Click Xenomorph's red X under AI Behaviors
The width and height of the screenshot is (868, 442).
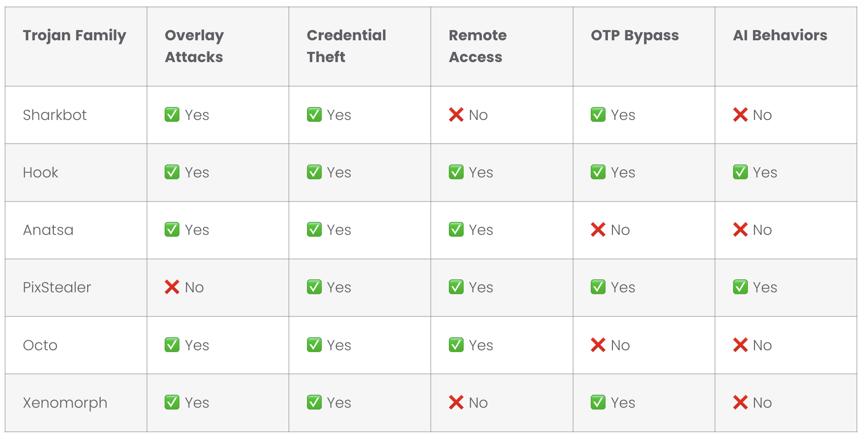tap(740, 403)
